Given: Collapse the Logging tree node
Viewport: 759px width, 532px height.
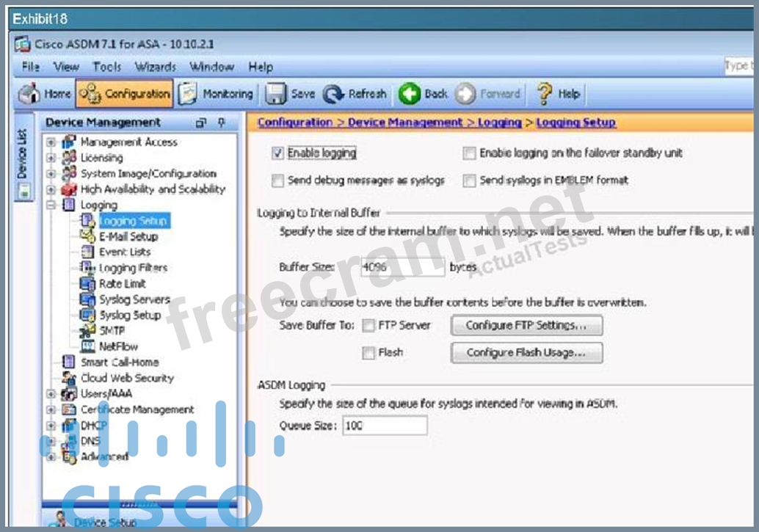Looking at the screenshot, I should point(51,205).
